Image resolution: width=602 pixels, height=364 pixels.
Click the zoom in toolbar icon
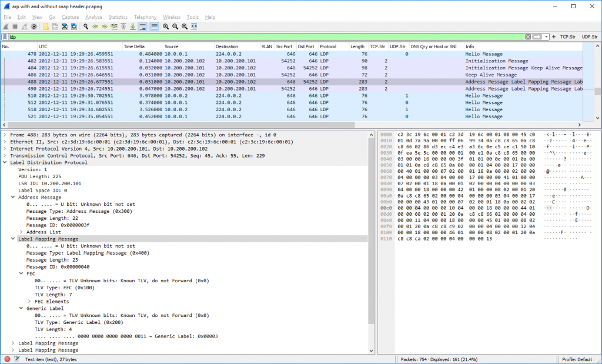(166, 26)
